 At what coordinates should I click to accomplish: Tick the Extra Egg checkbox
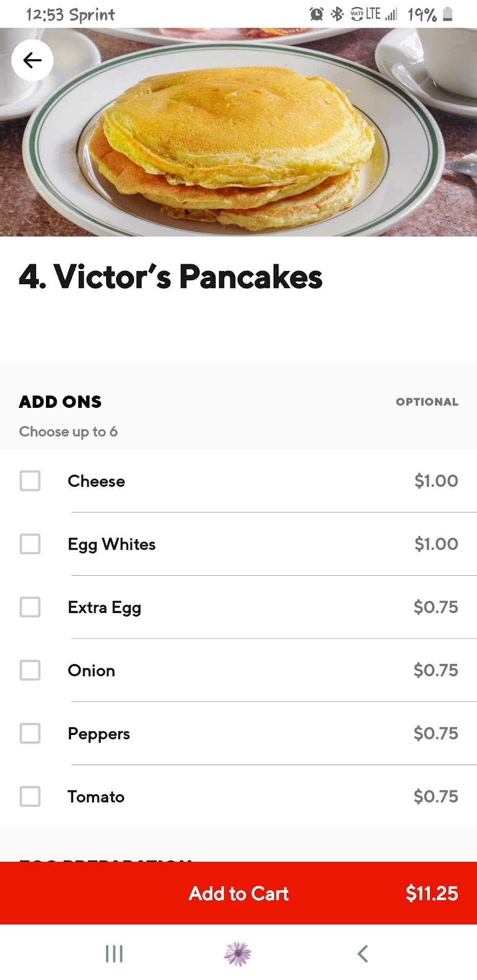(30, 607)
